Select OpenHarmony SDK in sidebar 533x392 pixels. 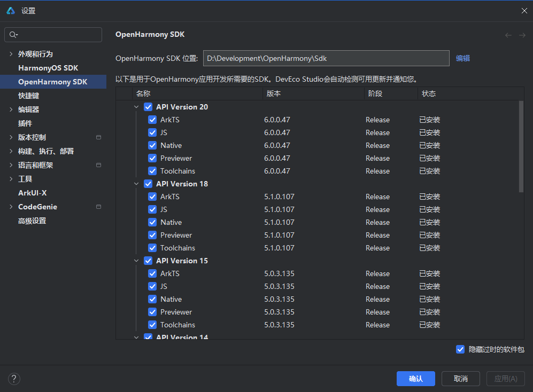(53, 82)
